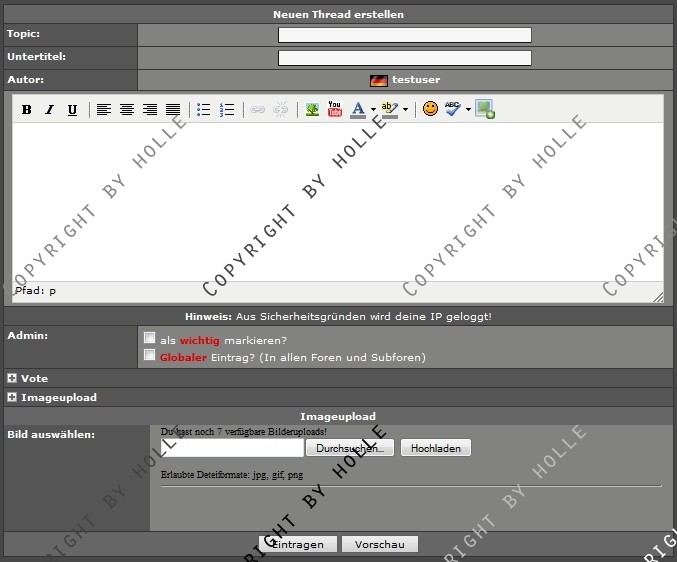Check 'als wichtig markieren' checkbox
This screenshot has height=562, width=677.
[149, 338]
